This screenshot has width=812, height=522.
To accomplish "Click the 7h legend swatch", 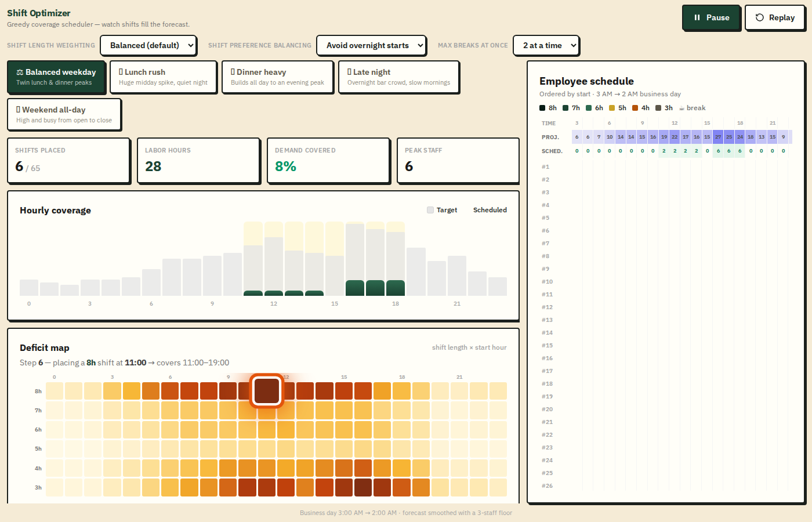I will [x=565, y=108].
